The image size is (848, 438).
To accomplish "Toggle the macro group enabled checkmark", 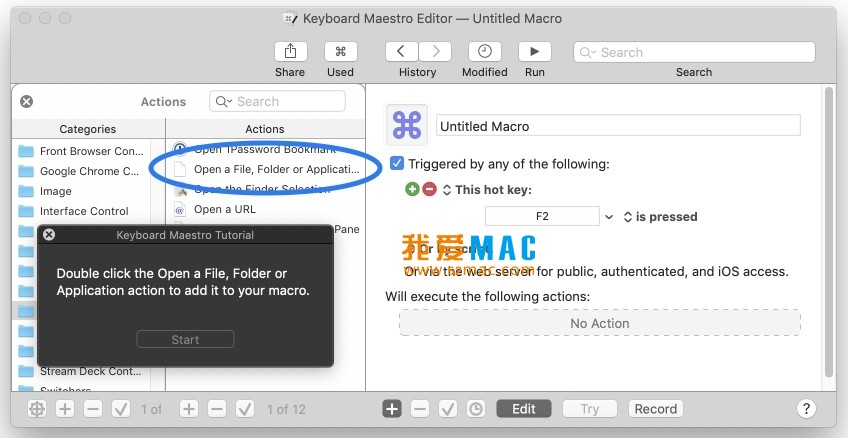I will pos(121,409).
